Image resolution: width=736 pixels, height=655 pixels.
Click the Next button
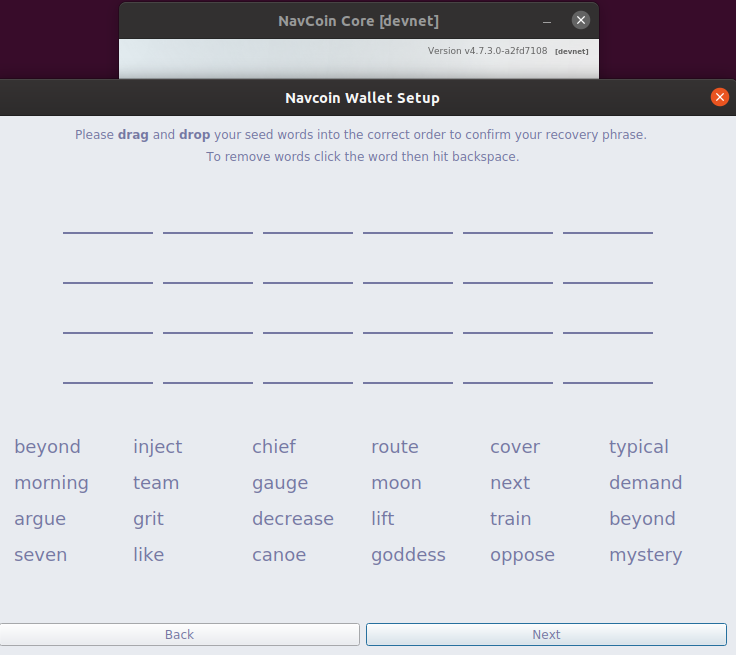point(546,634)
